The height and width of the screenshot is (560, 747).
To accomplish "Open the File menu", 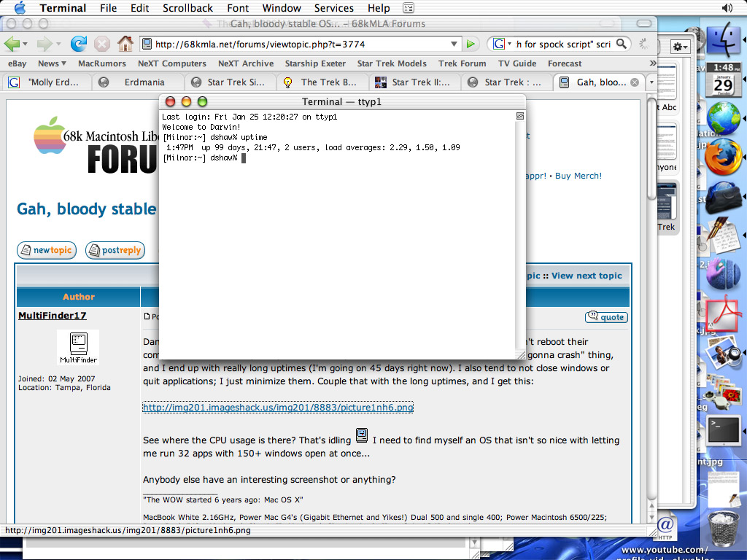I will [x=108, y=8].
